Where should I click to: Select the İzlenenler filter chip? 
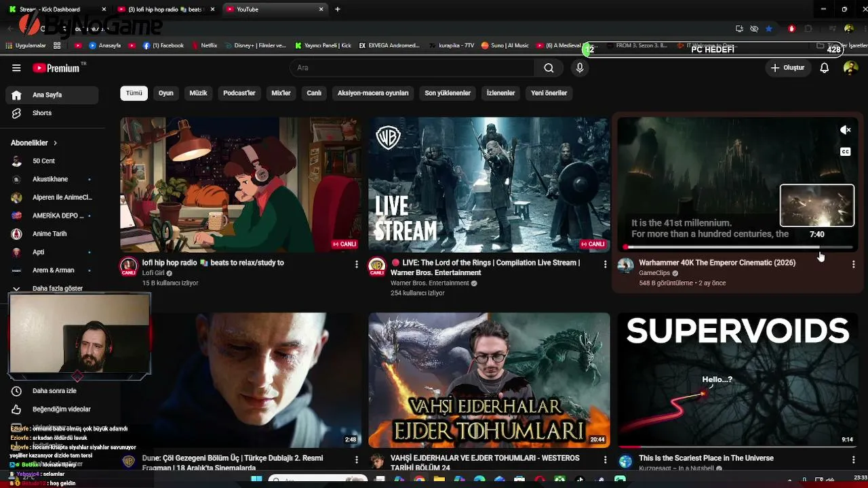coord(501,93)
